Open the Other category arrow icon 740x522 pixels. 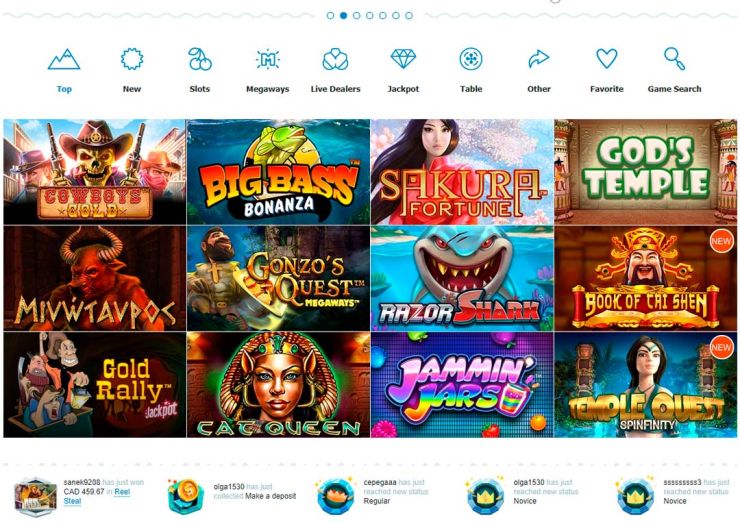(x=538, y=59)
